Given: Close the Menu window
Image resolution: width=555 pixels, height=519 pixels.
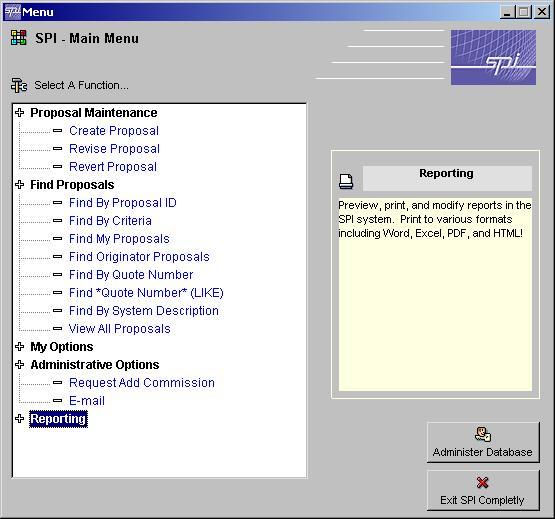Looking at the screenshot, I should (542, 12).
